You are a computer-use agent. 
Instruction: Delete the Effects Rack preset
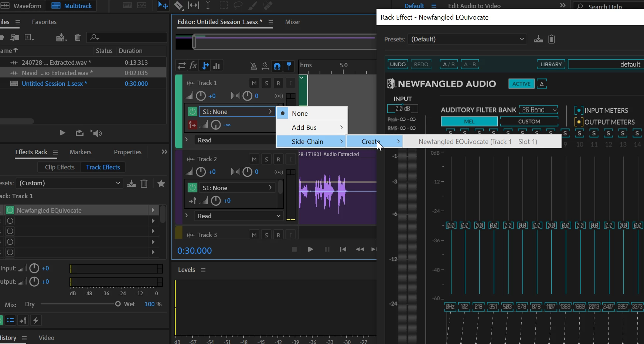click(144, 183)
